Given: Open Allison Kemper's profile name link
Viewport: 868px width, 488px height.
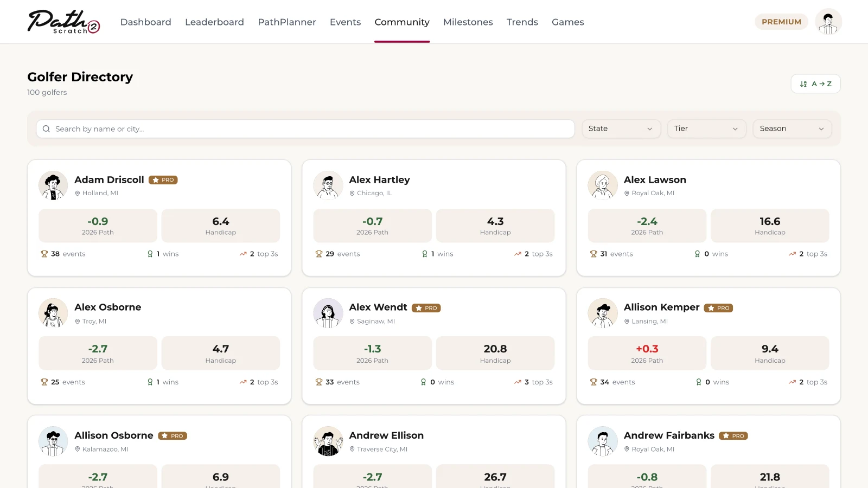Looking at the screenshot, I should coord(662,307).
